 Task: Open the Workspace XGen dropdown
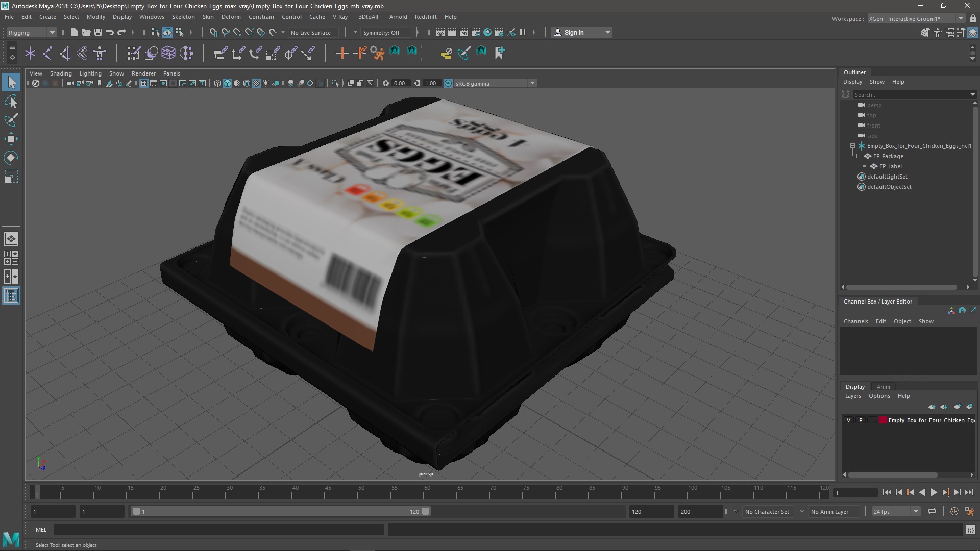coord(916,18)
